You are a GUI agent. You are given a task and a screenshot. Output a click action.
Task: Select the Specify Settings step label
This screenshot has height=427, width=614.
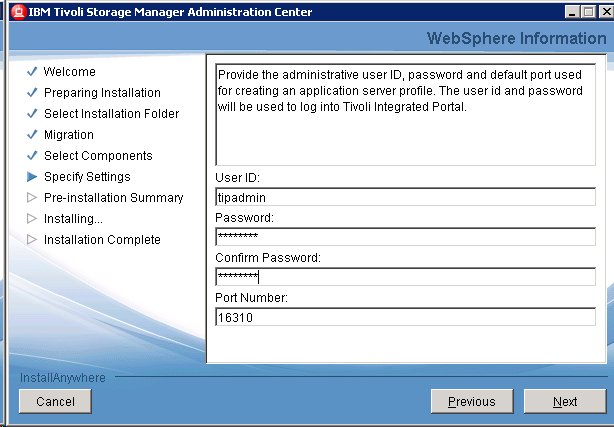87,177
